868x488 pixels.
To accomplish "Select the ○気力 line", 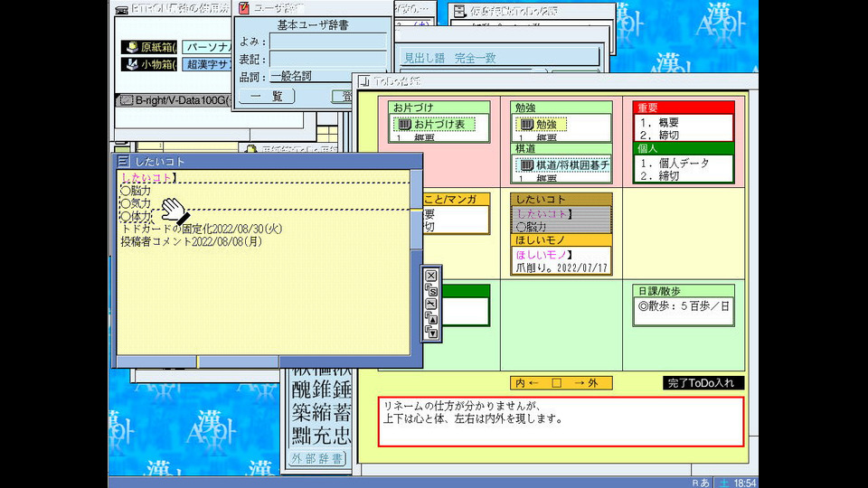I will point(137,203).
